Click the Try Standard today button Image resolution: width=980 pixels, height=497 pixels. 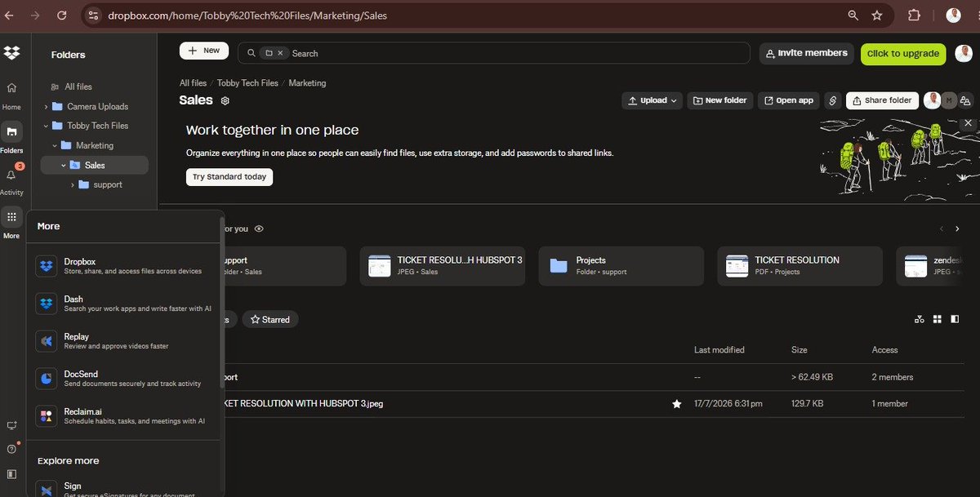tap(229, 177)
